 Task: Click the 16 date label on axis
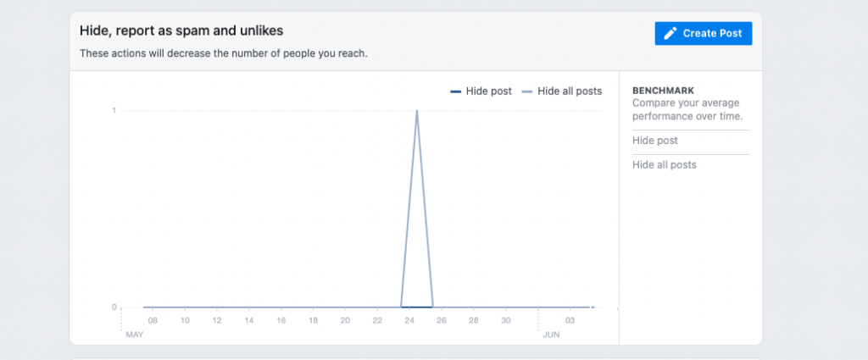coord(281,321)
